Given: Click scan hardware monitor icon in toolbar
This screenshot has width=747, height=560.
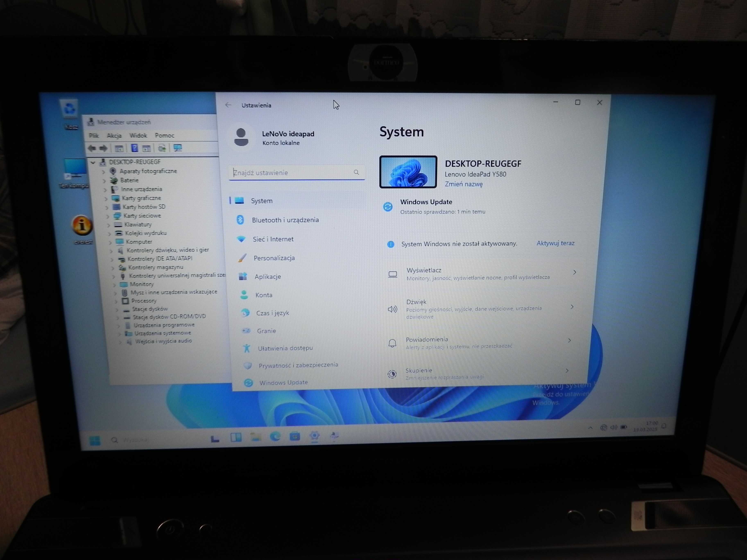Looking at the screenshot, I should tap(178, 148).
